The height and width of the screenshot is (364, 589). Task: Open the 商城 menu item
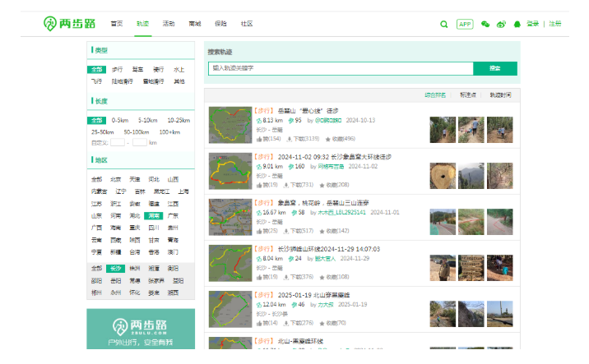click(195, 24)
